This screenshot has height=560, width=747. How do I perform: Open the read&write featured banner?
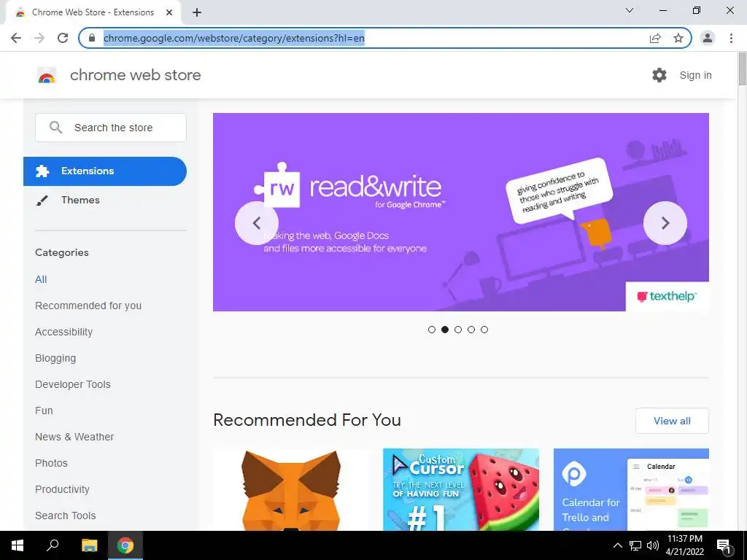pos(461,212)
